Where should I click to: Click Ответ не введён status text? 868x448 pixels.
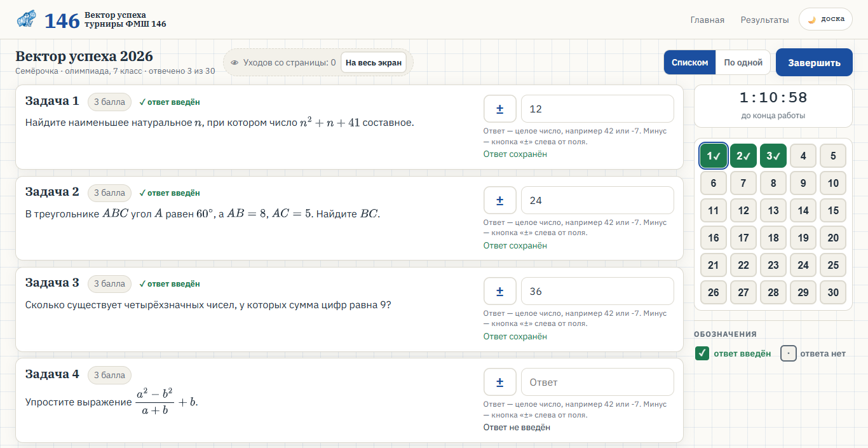(x=517, y=427)
